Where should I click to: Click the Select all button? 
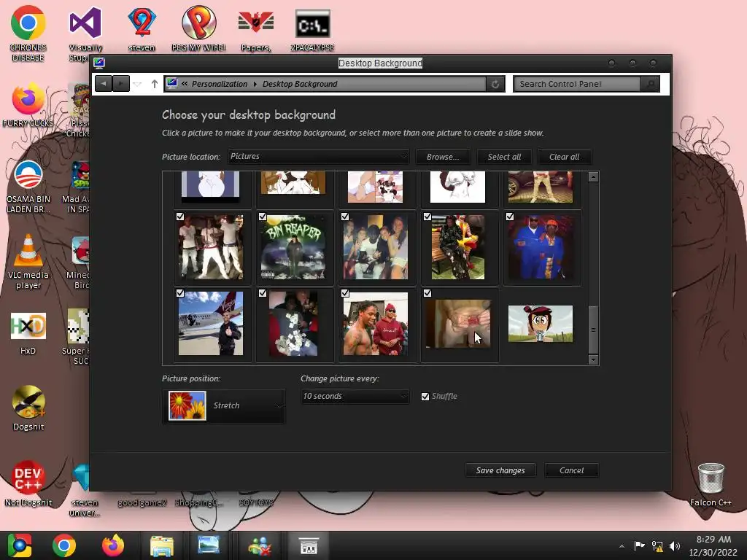pos(504,157)
